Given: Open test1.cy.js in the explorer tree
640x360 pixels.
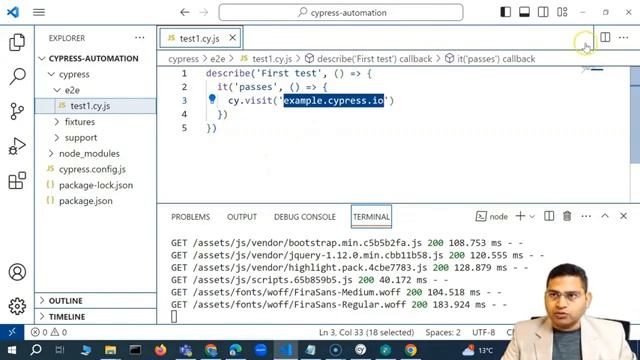Looking at the screenshot, I should pos(96,106).
